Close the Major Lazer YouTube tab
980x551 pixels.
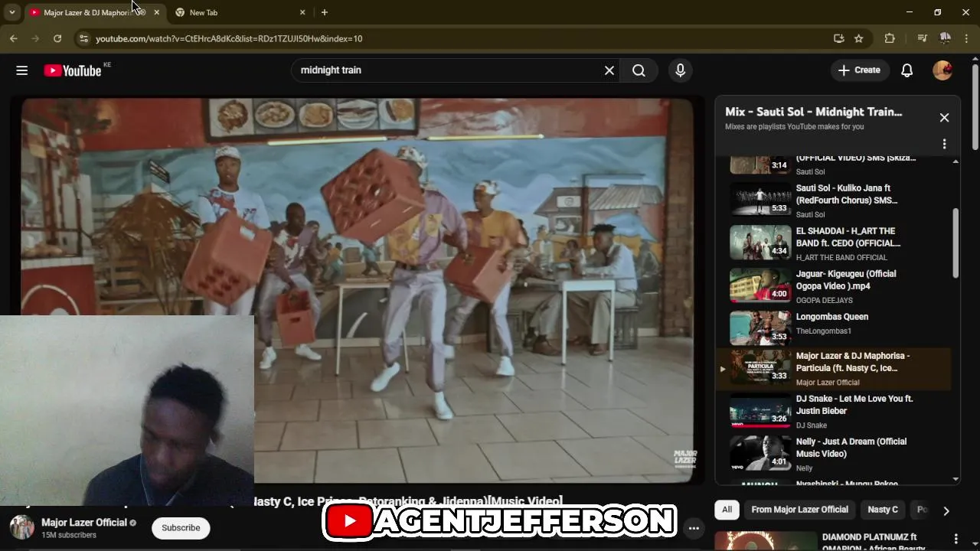tap(156, 12)
